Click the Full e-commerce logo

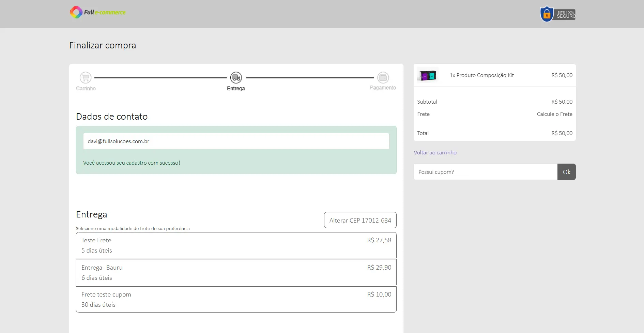pyautogui.click(x=98, y=12)
